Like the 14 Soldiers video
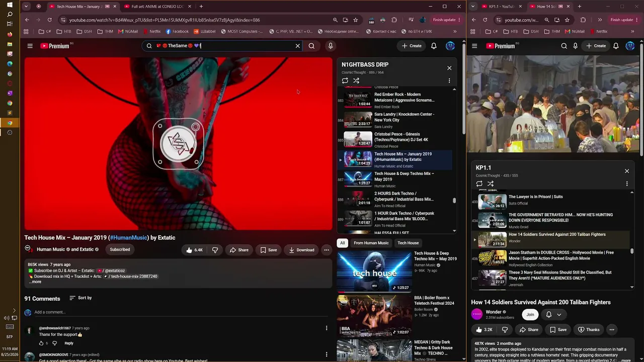Screen dimensions: 644x362 tap(485, 330)
